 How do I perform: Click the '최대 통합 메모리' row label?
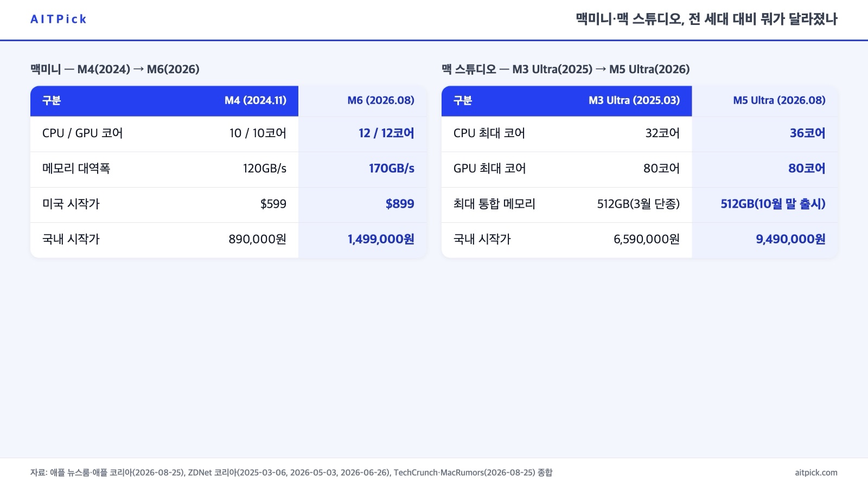(x=494, y=204)
